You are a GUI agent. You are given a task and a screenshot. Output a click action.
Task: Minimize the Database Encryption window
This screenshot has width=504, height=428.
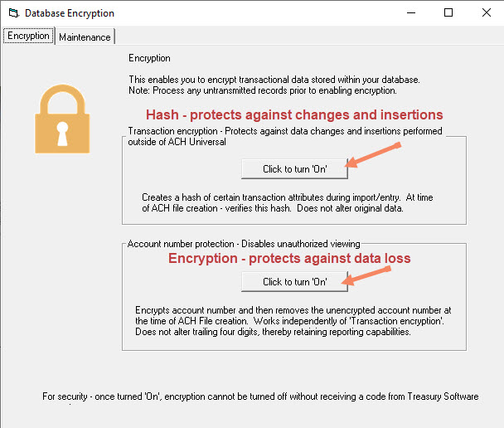click(x=411, y=13)
